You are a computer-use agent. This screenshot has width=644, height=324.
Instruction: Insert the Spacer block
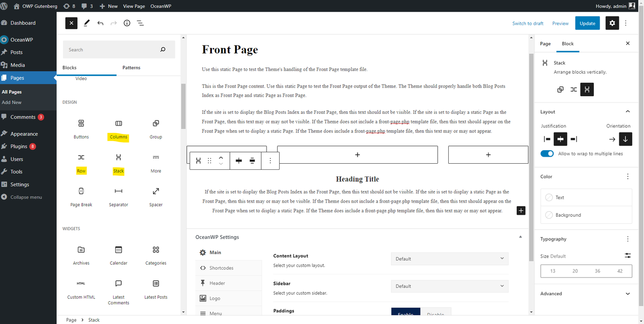pyautogui.click(x=156, y=197)
